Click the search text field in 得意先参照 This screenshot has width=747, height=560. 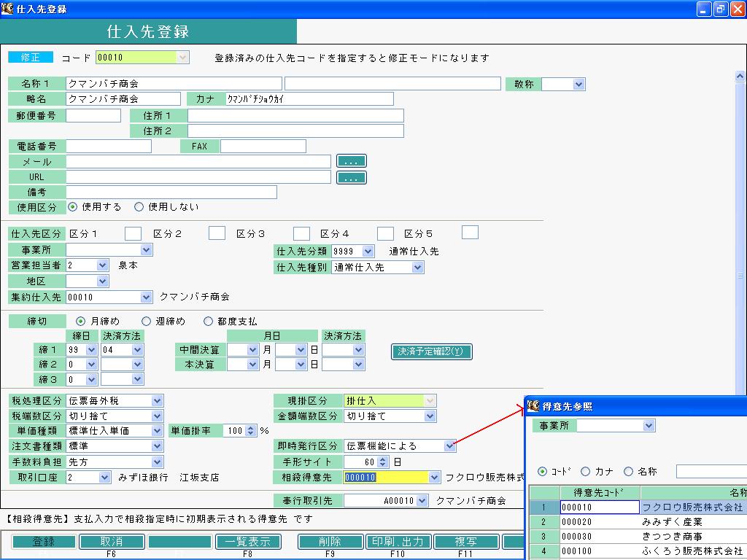coord(711,472)
